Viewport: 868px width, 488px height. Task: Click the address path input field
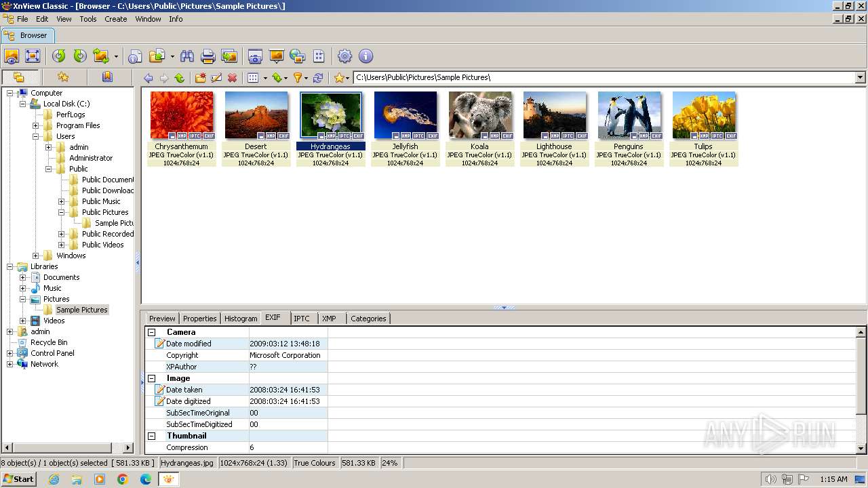(x=604, y=77)
